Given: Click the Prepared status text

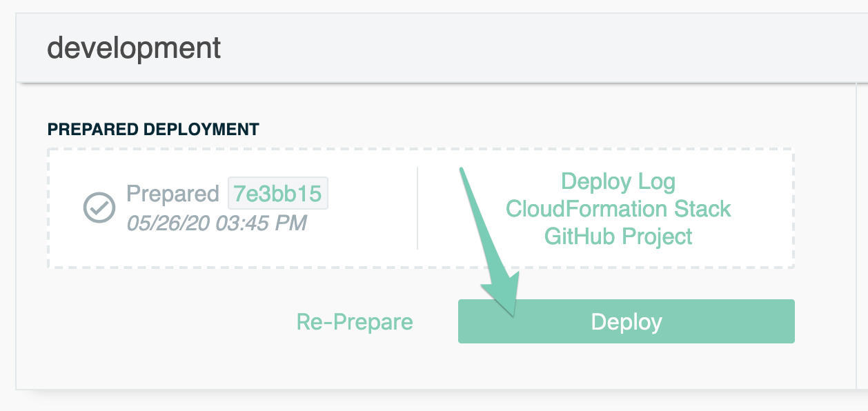Looking at the screenshot, I should pos(172,194).
